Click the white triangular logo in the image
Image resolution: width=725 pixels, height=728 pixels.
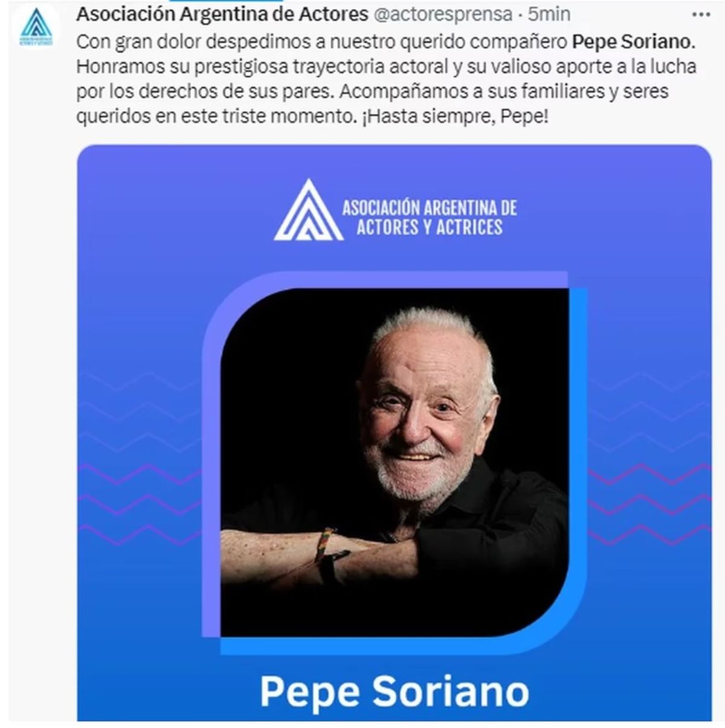coord(309,210)
